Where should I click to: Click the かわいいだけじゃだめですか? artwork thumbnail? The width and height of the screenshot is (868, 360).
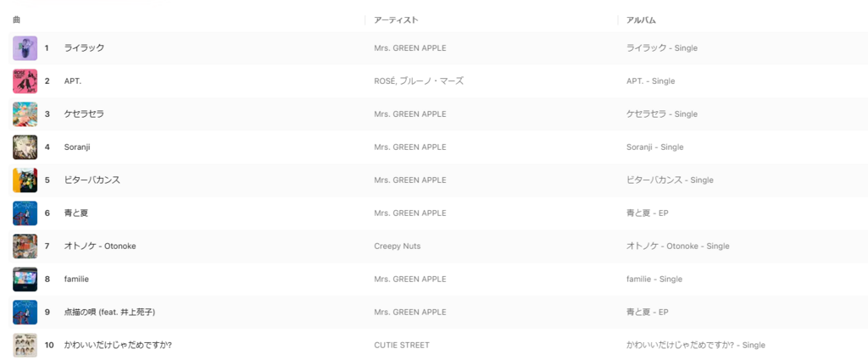[x=25, y=346]
